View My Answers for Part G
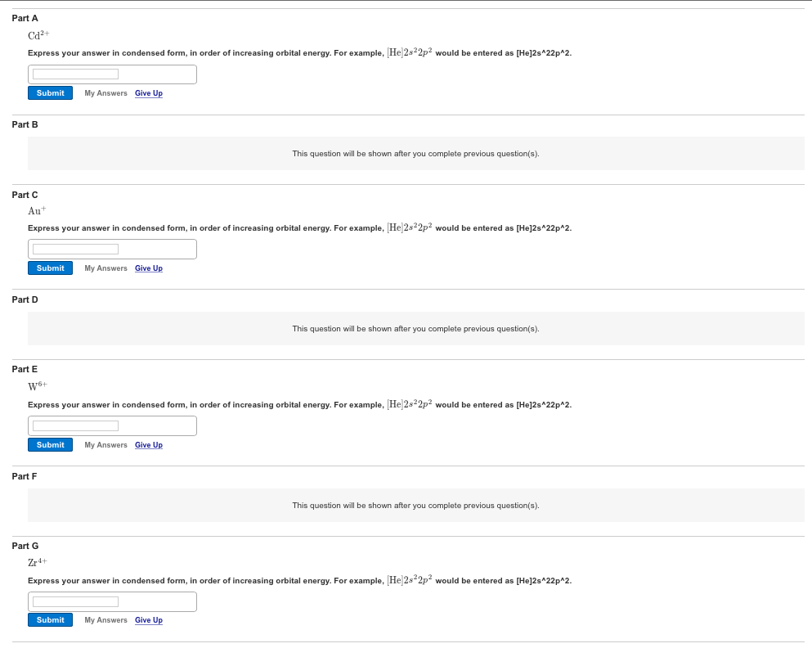 105,620
